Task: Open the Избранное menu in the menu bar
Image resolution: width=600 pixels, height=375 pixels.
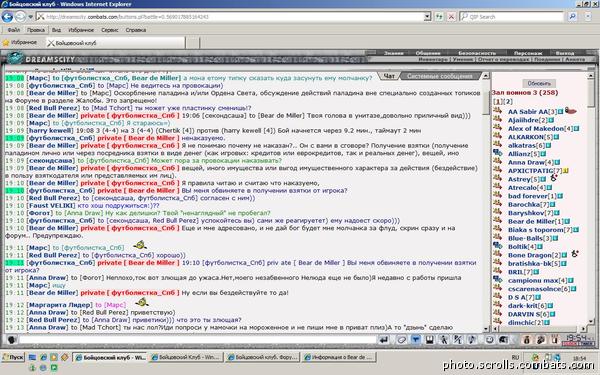Action: (81, 30)
